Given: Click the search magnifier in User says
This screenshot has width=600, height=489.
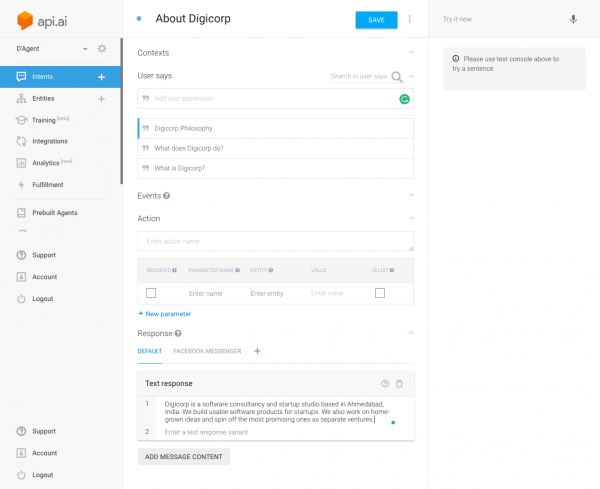Looking at the screenshot, I should [x=397, y=77].
